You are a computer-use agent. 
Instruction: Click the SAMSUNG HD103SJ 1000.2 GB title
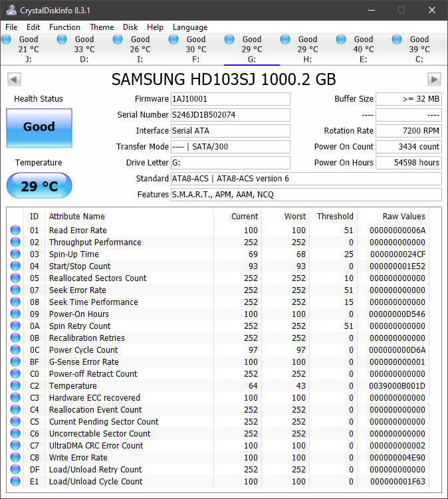[223, 79]
